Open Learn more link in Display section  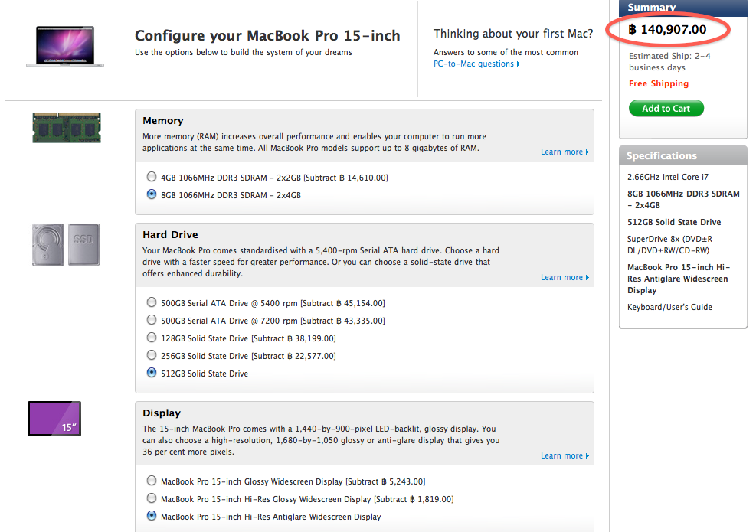click(x=565, y=456)
